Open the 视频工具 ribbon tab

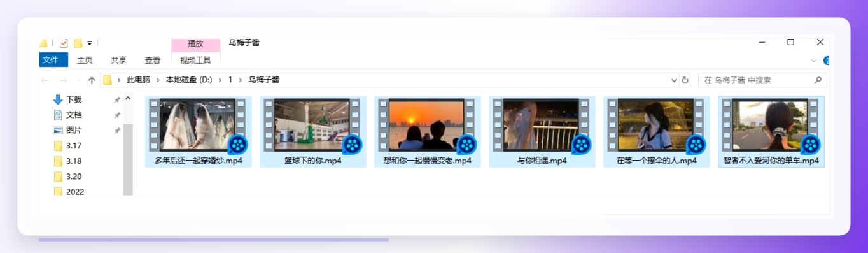[195, 60]
